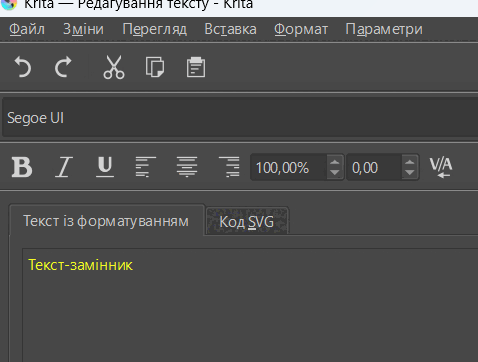The width and height of the screenshot is (478, 362).
Task: Decrease letter spacing with down arrow
Action: [410, 173]
